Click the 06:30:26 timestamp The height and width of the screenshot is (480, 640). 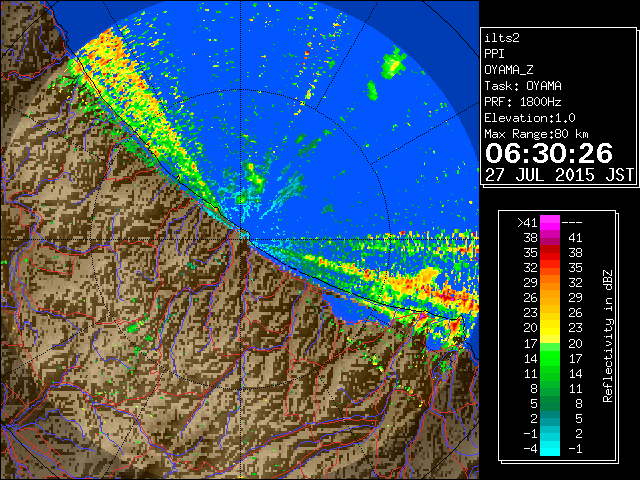549,154
